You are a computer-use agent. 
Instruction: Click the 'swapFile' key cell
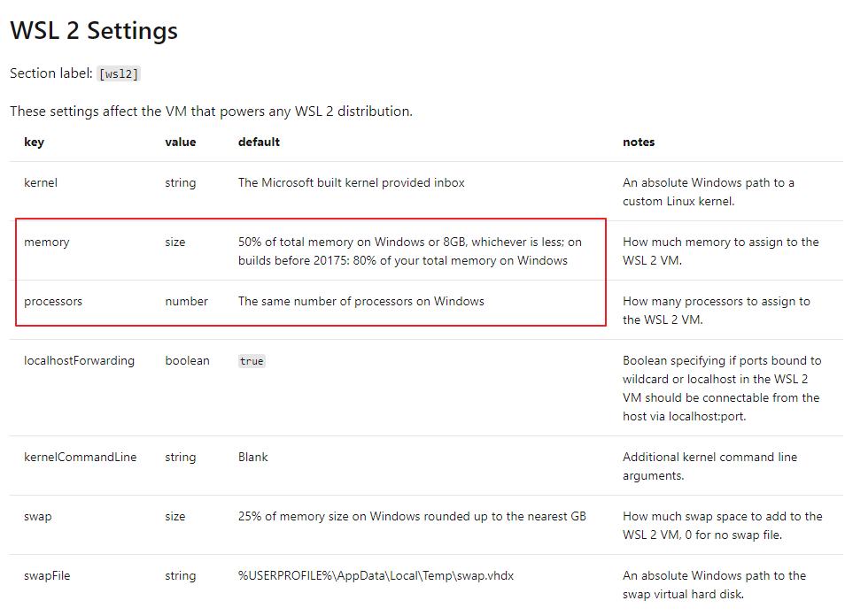[x=47, y=575]
